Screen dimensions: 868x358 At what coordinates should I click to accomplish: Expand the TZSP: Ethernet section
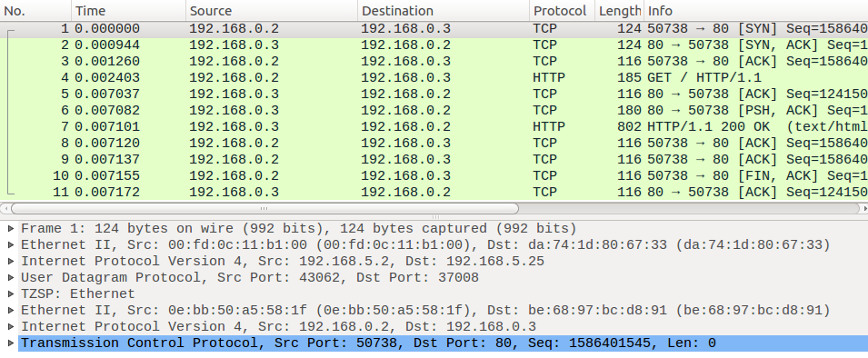point(11,293)
